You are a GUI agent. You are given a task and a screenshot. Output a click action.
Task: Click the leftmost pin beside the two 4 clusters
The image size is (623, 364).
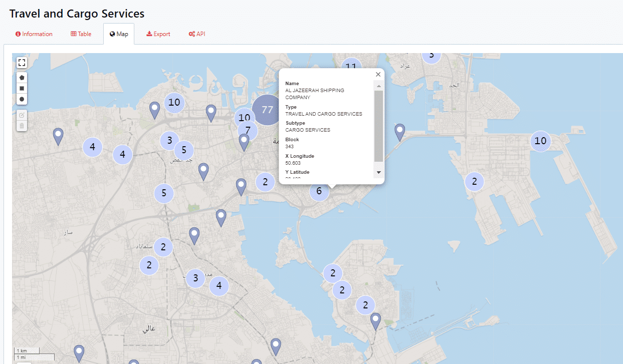[58, 135]
